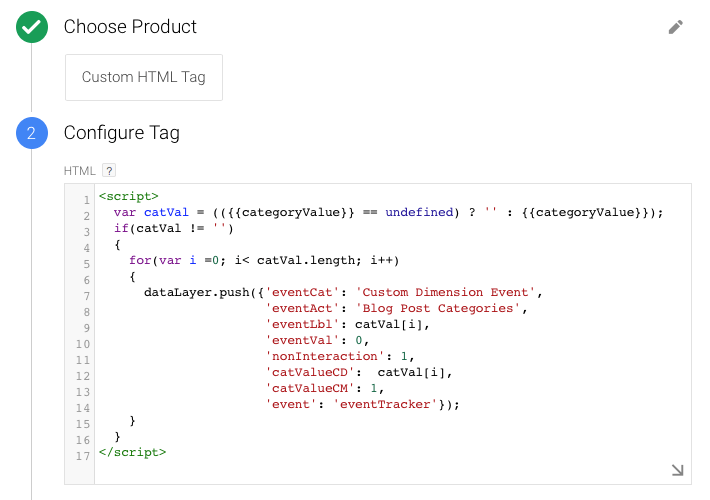
Task: Click the for loop line of code
Action: (x=264, y=260)
